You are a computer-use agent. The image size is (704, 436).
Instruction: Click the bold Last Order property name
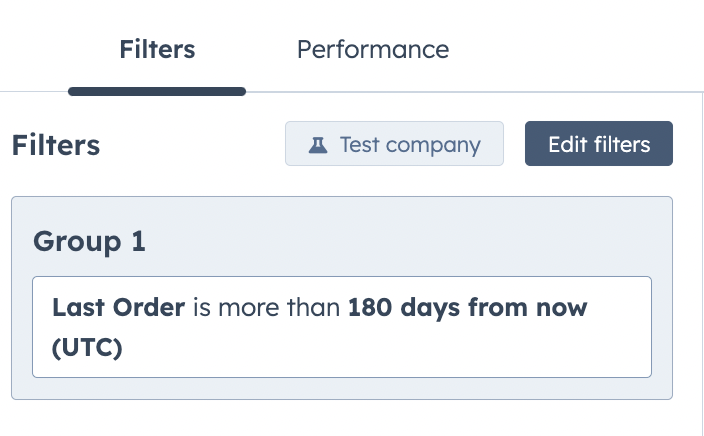coord(118,308)
